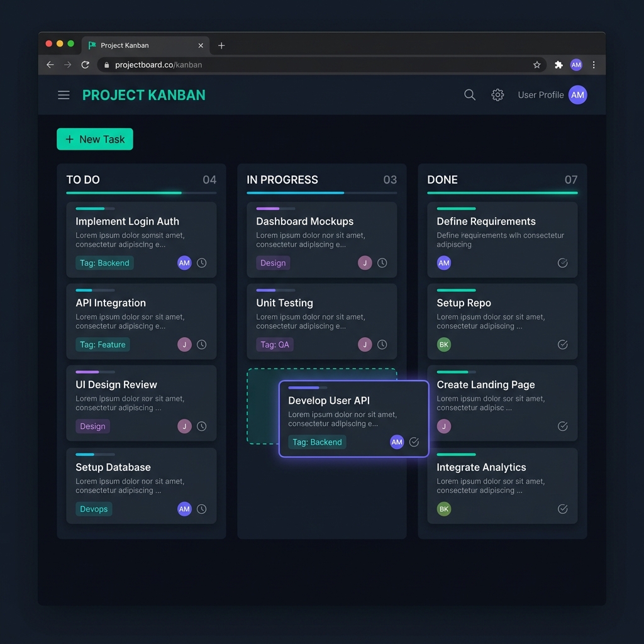This screenshot has width=644, height=644.
Task: Click the search magnifier icon
Action: point(469,95)
